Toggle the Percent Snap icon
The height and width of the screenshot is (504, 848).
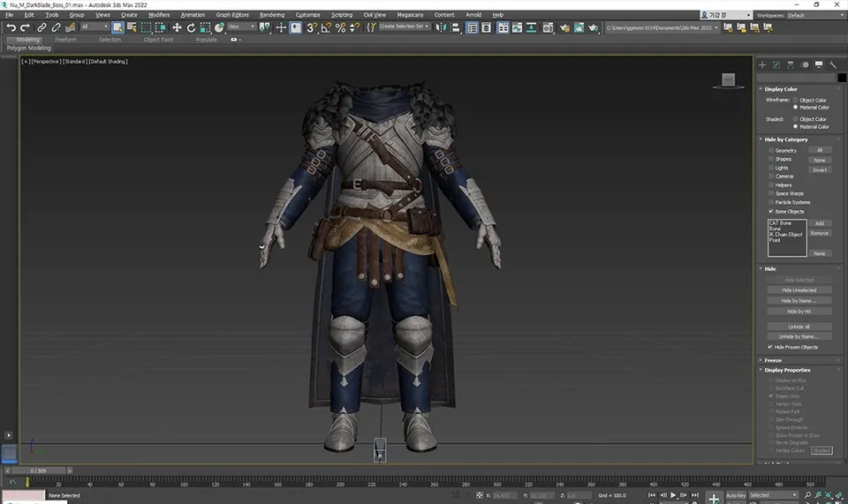(x=340, y=27)
